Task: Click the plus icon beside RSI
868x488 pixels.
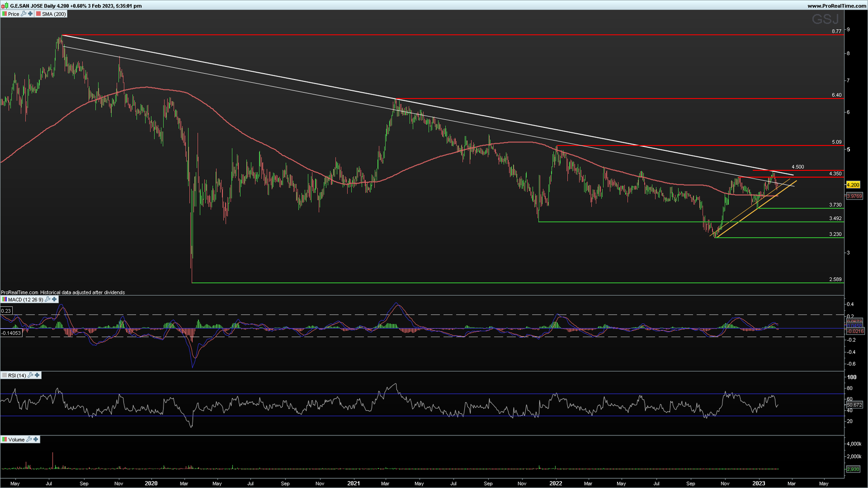Action: pos(37,375)
